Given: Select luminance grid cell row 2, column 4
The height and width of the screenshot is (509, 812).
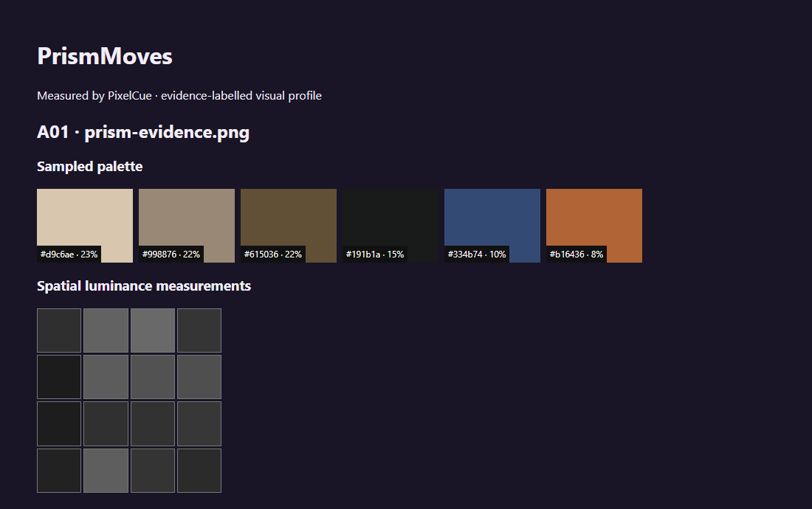Looking at the screenshot, I should coord(199,377).
